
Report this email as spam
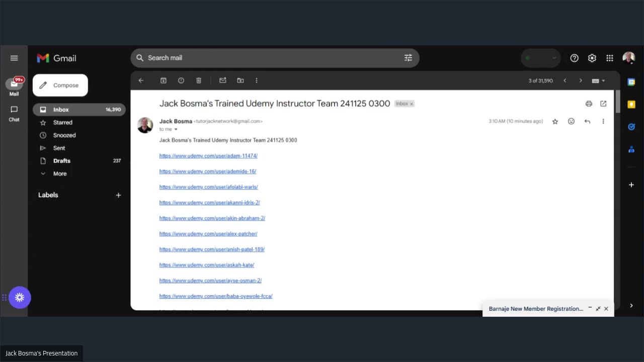coord(181,80)
